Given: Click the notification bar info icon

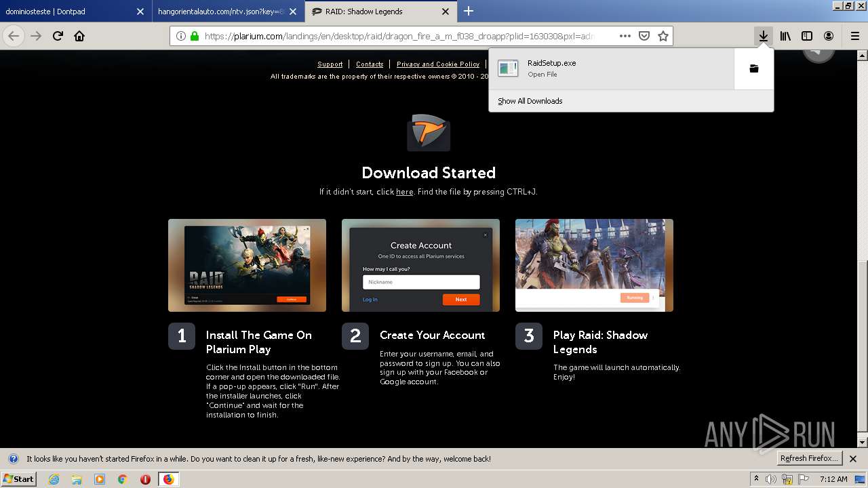Looking at the screenshot, I should coord(13,459).
